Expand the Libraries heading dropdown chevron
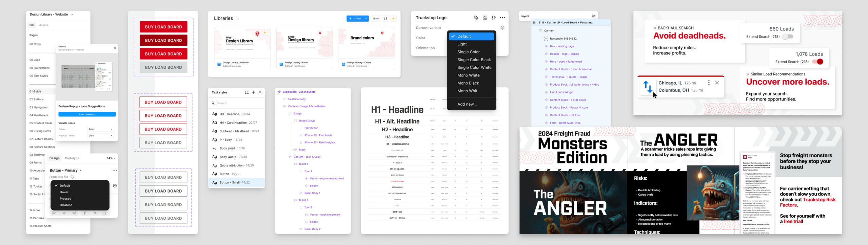868x245 pixels. [x=237, y=19]
